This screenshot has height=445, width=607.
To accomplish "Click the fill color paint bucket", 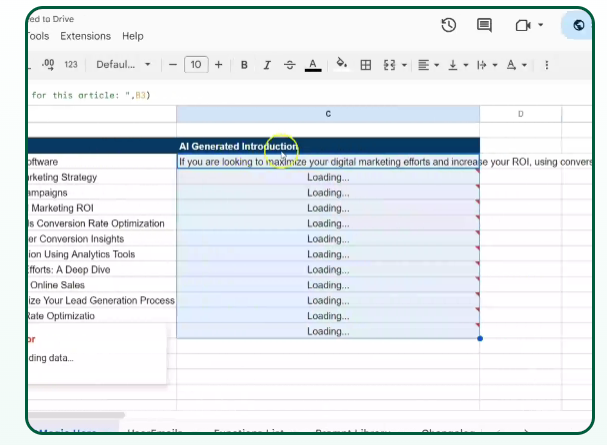I will (341, 65).
